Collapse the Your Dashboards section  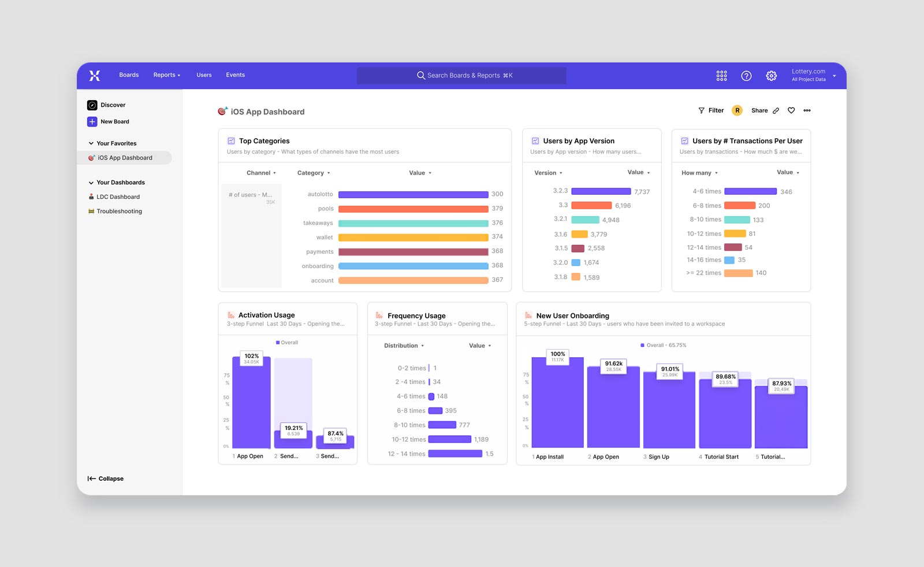91,183
